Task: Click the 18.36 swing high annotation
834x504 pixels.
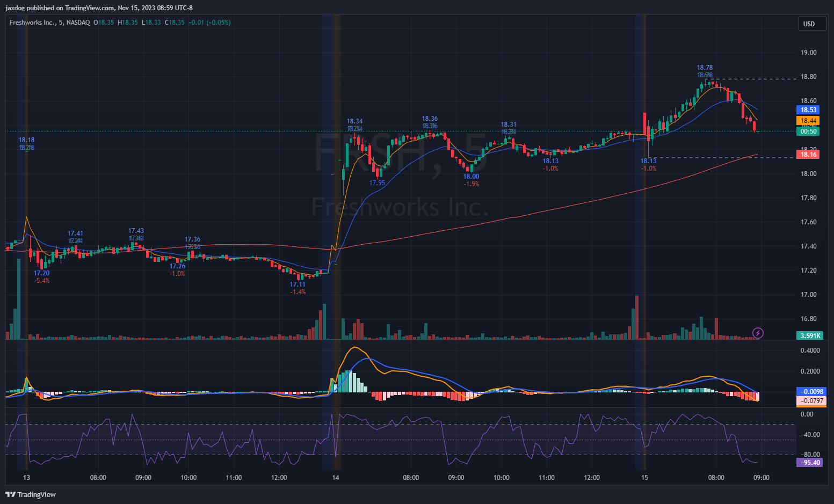Action: (430, 119)
